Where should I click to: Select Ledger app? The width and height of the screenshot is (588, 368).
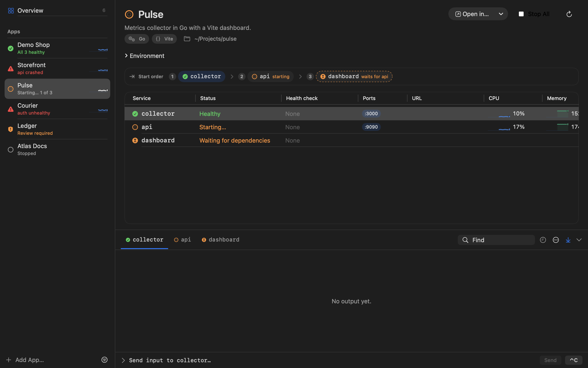(x=57, y=129)
